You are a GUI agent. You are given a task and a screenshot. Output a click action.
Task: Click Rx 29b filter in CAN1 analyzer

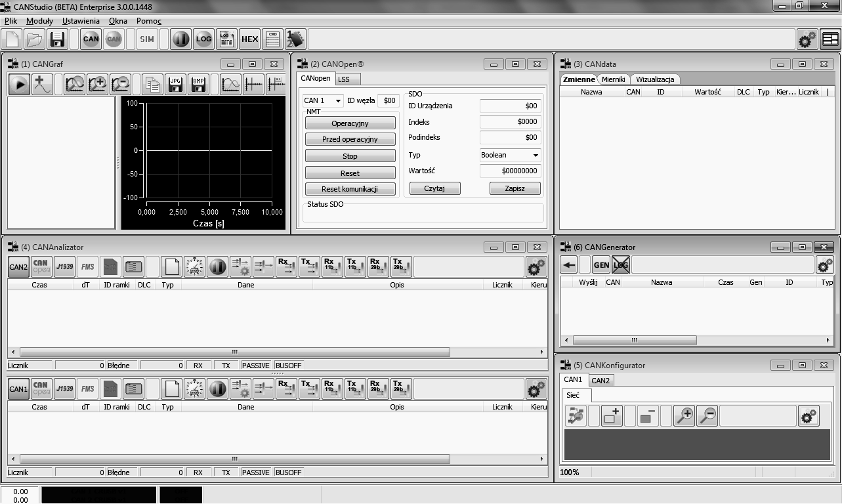(378, 388)
